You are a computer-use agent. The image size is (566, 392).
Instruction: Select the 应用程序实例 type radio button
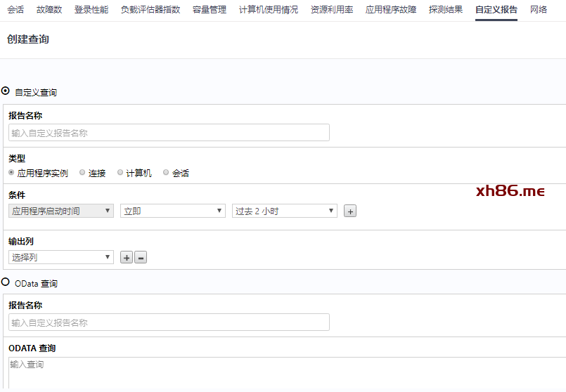click(12, 173)
